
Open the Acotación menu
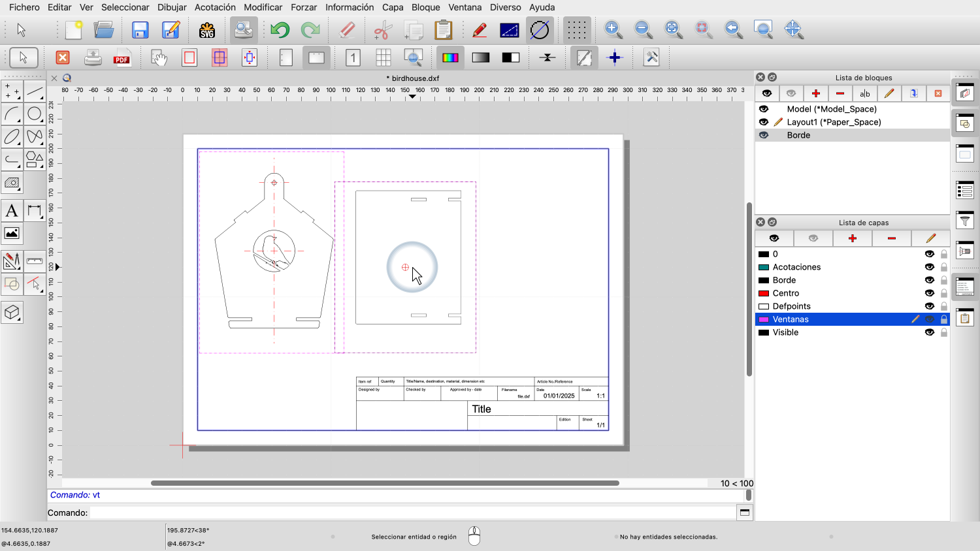(x=215, y=7)
